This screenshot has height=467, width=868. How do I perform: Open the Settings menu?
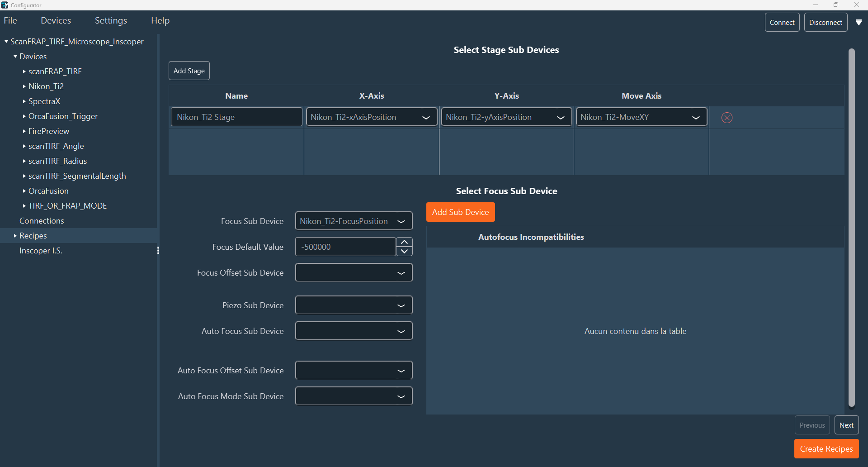tap(111, 21)
